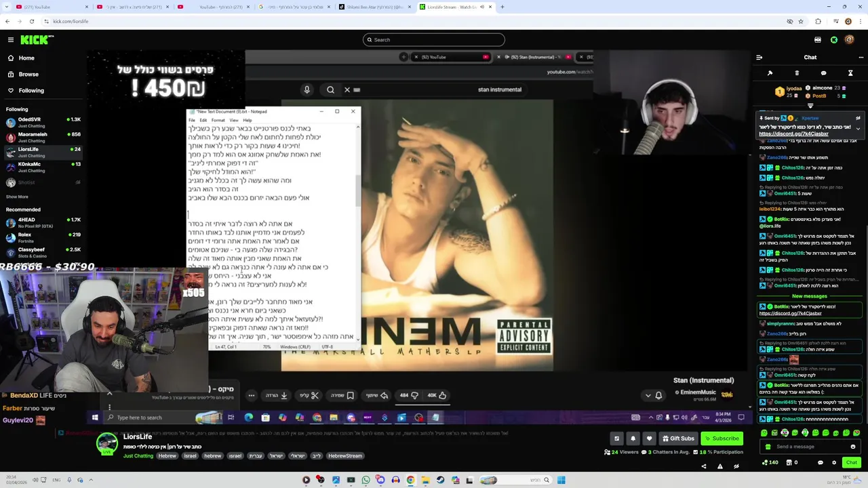868x488 pixels.
Task: Hide the pinned message eye icon
Action: click(x=858, y=118)
